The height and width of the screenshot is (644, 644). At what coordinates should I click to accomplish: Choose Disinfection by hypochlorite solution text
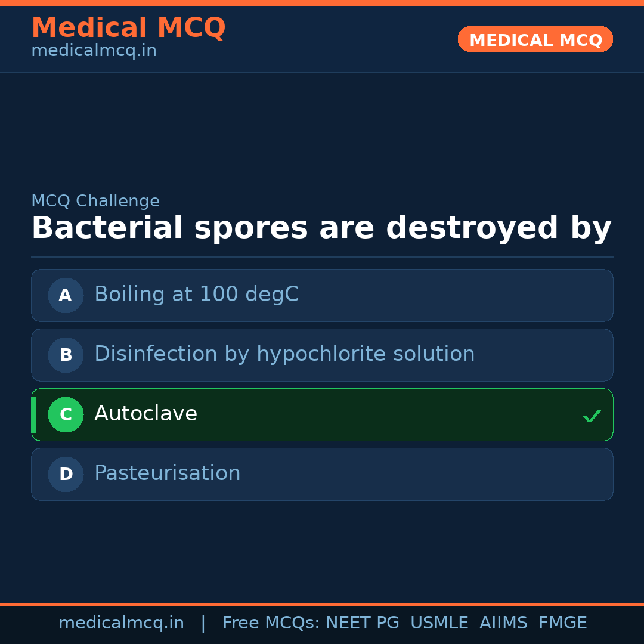click(284, 354)
